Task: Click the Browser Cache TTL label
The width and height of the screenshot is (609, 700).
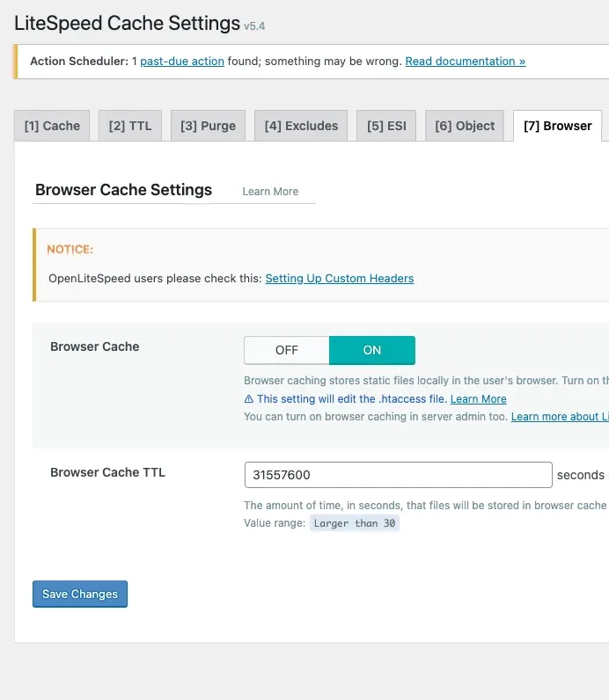Action: coord(107,472)
